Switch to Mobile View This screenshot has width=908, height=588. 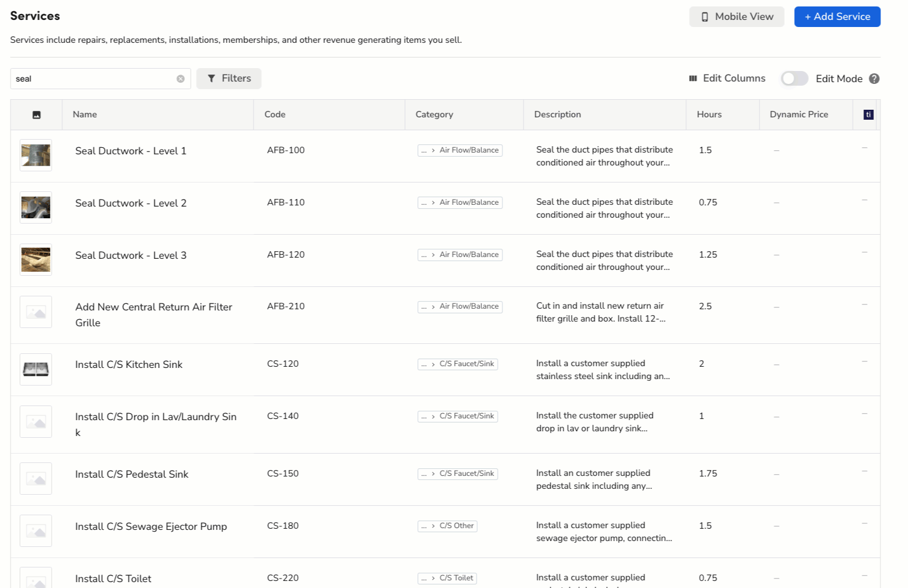tap(737, 17)
